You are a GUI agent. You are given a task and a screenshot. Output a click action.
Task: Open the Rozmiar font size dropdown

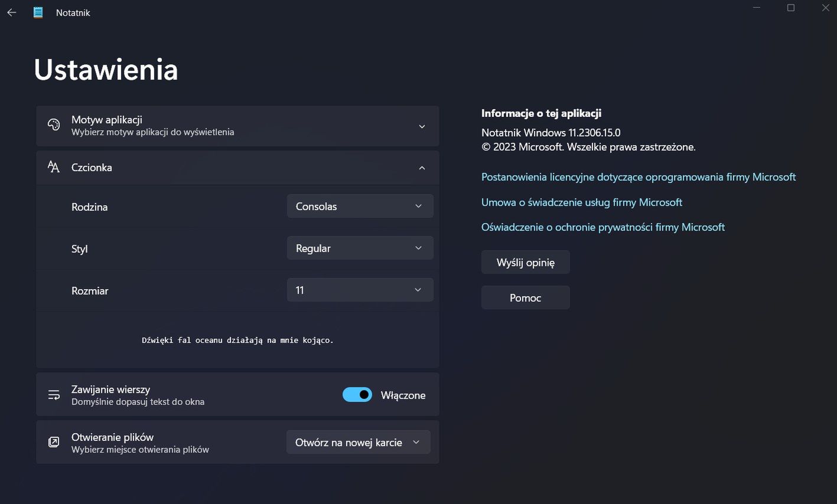coord(360,290)
